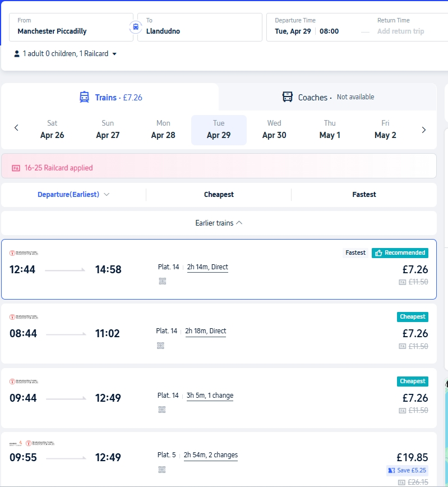Image resolution: width=448 pixels, height=487 pixels.
Task: Collapse the Earlier trains section
Action: point(219,223)
